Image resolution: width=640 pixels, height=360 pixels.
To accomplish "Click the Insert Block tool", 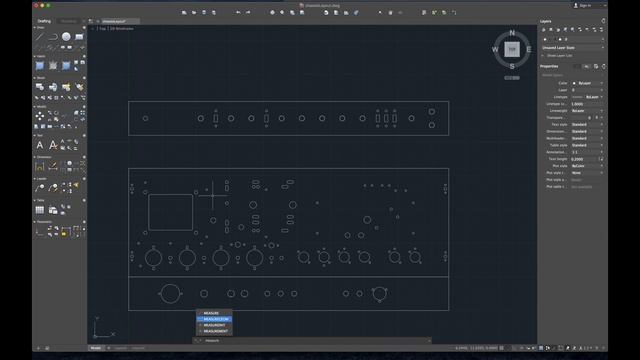I will click(40, 87).
